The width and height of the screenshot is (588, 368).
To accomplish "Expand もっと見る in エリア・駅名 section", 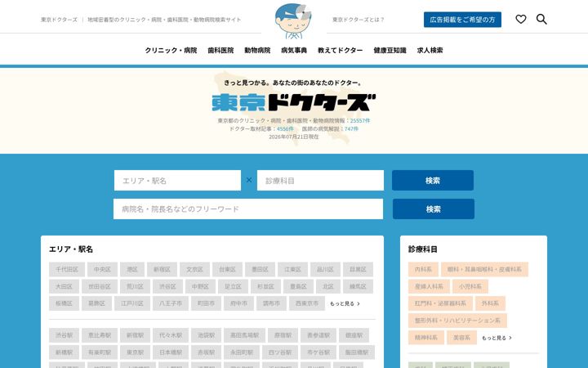I will [x=345, y=303].
